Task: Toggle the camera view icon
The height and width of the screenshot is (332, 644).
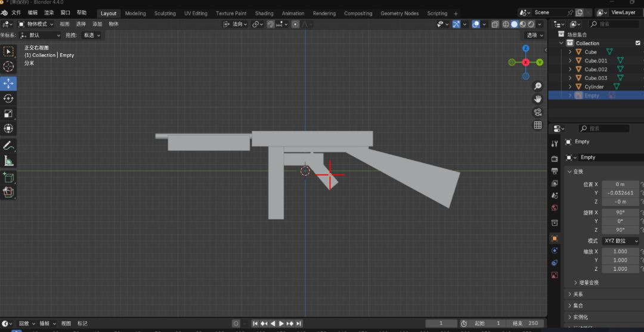Action: pos(538,112)
